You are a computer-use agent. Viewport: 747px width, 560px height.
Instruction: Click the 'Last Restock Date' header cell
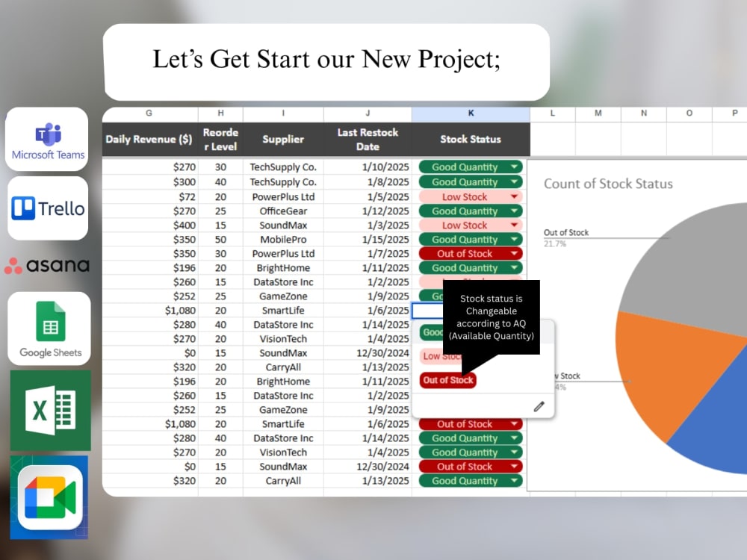368,139
